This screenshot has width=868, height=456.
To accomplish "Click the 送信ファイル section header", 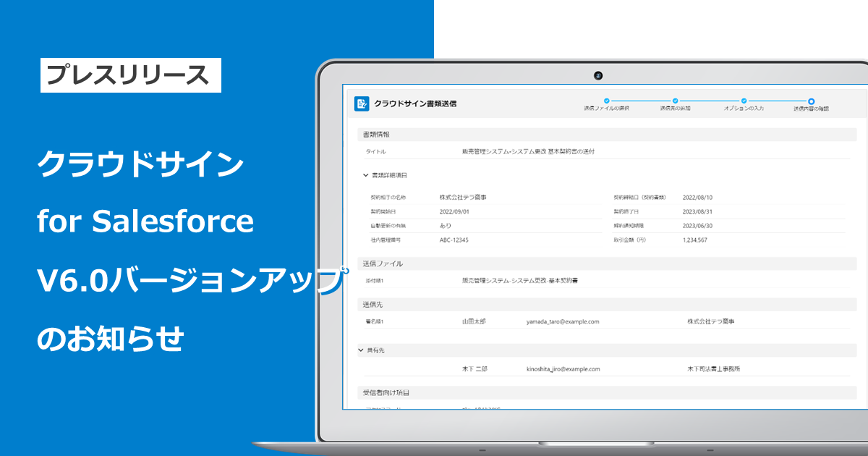I will pos(607,263).
